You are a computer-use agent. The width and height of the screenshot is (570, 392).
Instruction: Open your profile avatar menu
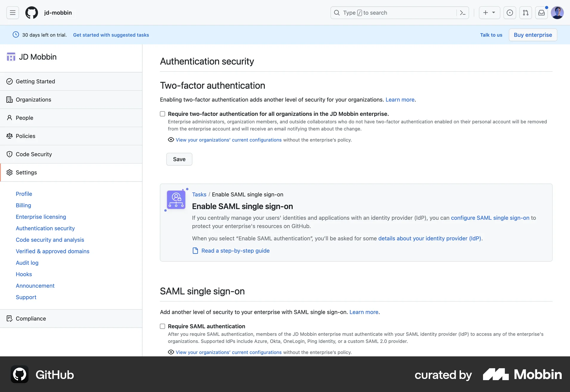[x=557, y=13]
